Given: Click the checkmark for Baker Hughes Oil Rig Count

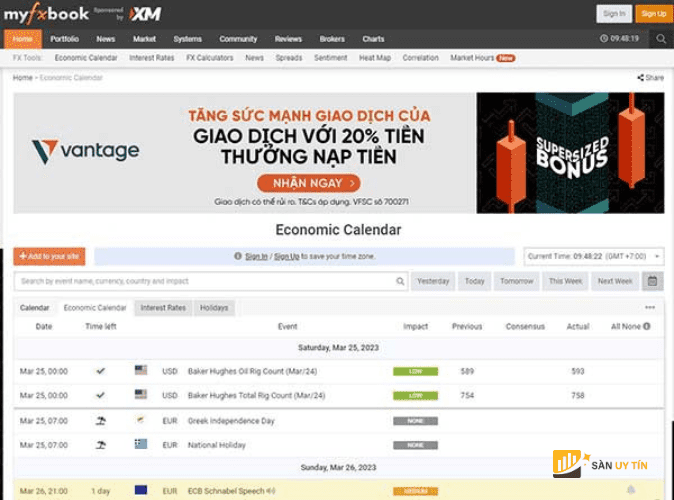Looking at the screenshot, I should [100, 371].
